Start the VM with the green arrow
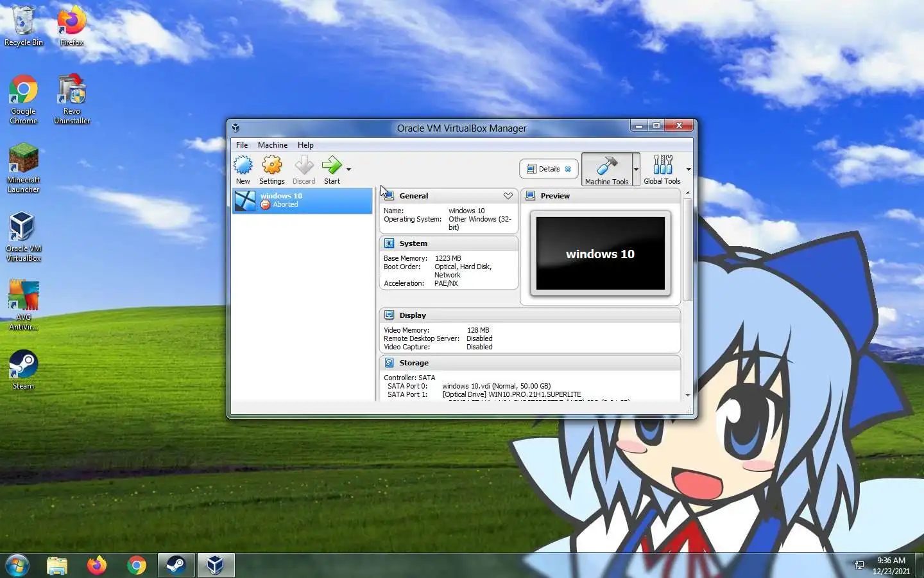This screenshot has height=578, width=924. [332, 170]
